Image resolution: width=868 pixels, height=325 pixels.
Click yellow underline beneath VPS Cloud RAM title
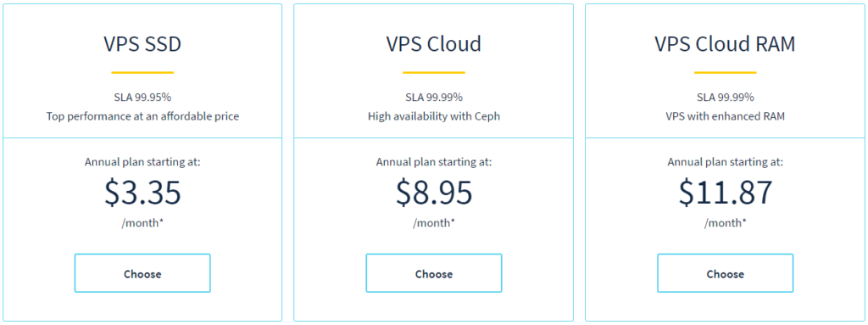[x=726, y=72]
